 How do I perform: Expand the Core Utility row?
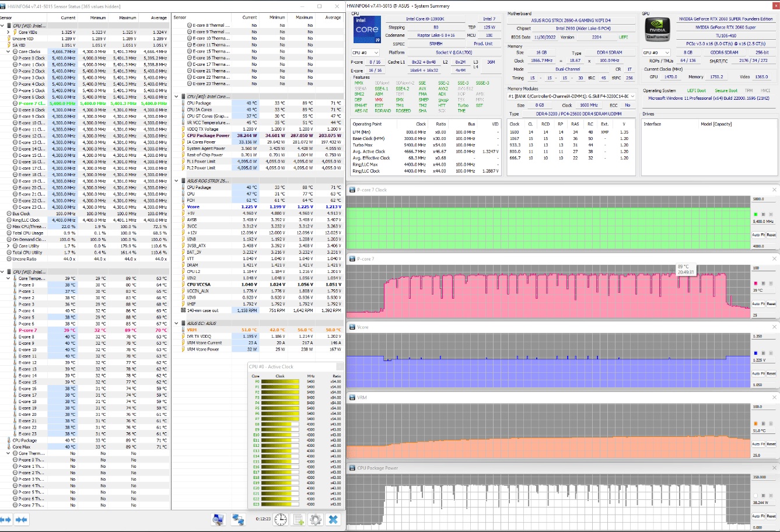point(9,246)
